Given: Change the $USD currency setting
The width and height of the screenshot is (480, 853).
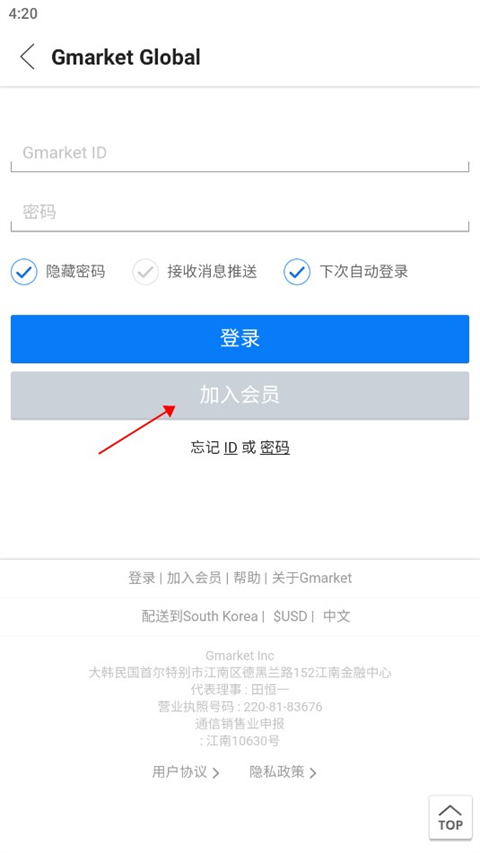Looking at the screenshot, I should (290, 616).
